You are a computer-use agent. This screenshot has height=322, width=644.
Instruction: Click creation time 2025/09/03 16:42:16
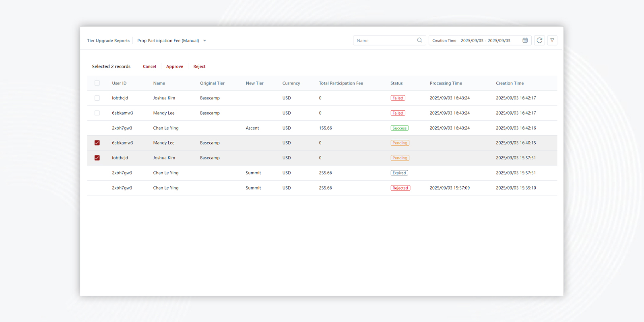(x=516, y=128)
